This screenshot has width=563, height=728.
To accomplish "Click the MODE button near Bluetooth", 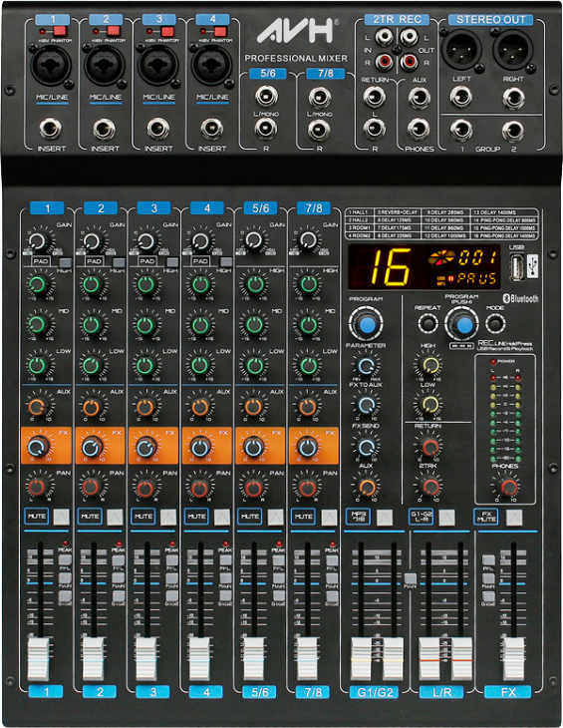I will pos(495,323).
